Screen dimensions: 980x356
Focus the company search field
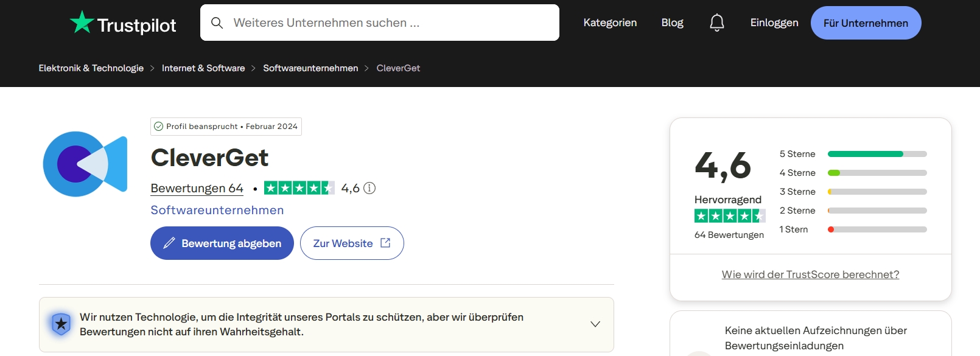pos(380,23)
